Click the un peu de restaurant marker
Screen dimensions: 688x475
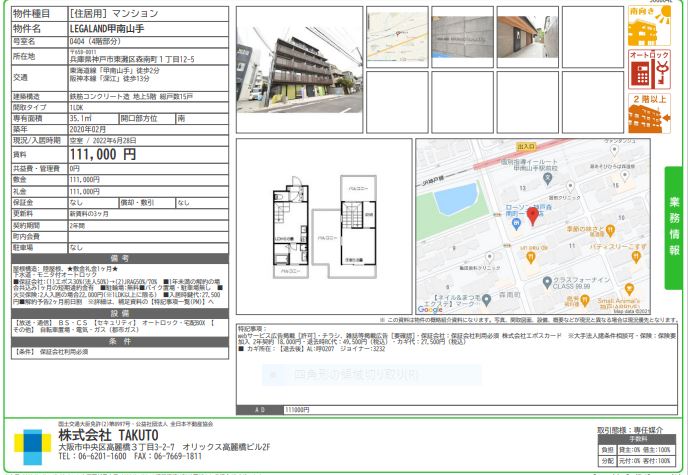[x=530, y=257]
